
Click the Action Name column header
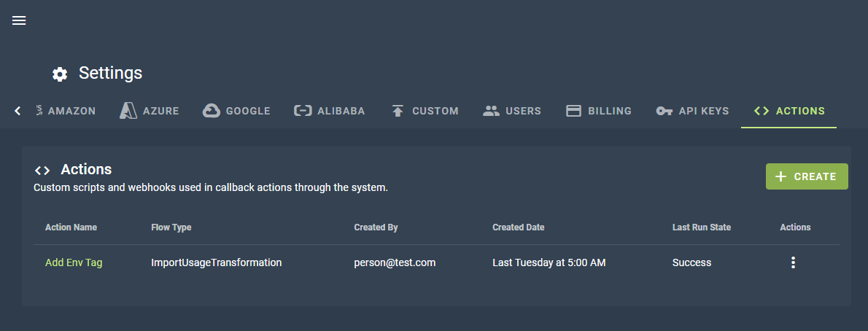coord(71,227)
